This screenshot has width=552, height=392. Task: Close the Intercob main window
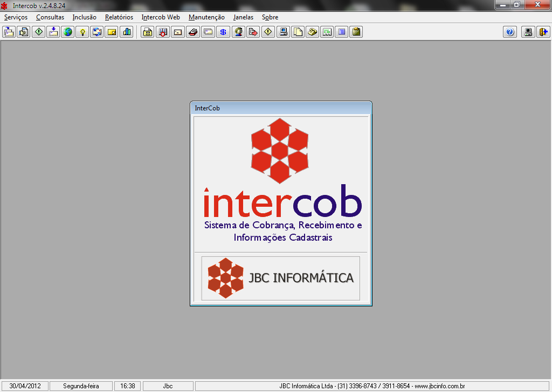537,4
